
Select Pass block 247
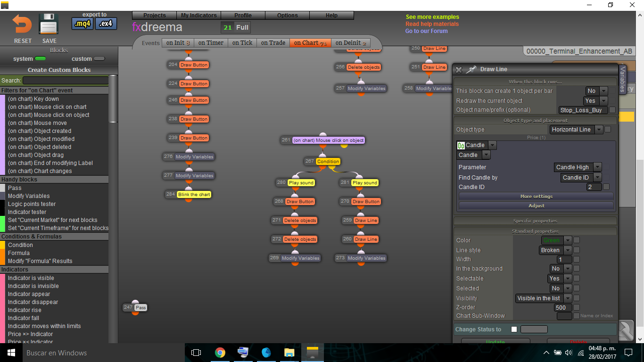[x=140, y=307]
